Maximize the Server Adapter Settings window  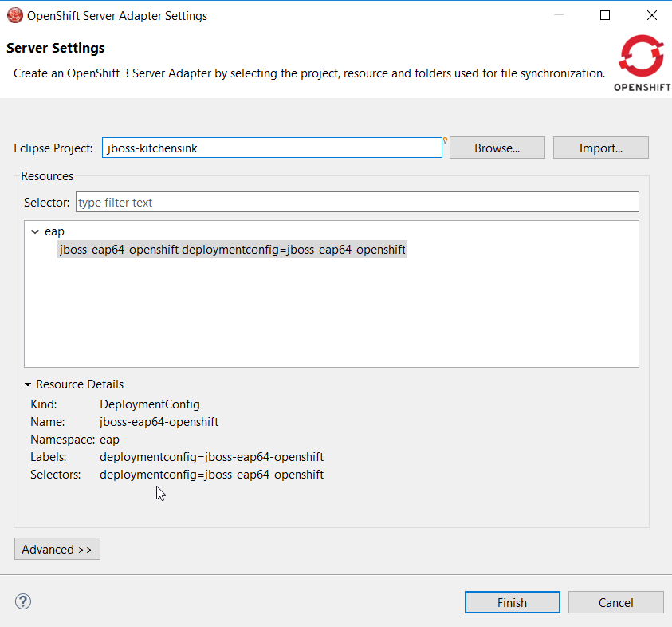coord(605,15)
